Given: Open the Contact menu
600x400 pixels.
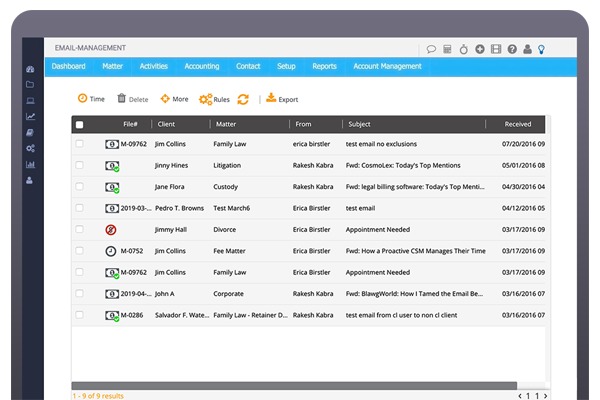Looking at the screenshot, I should 248,66.
